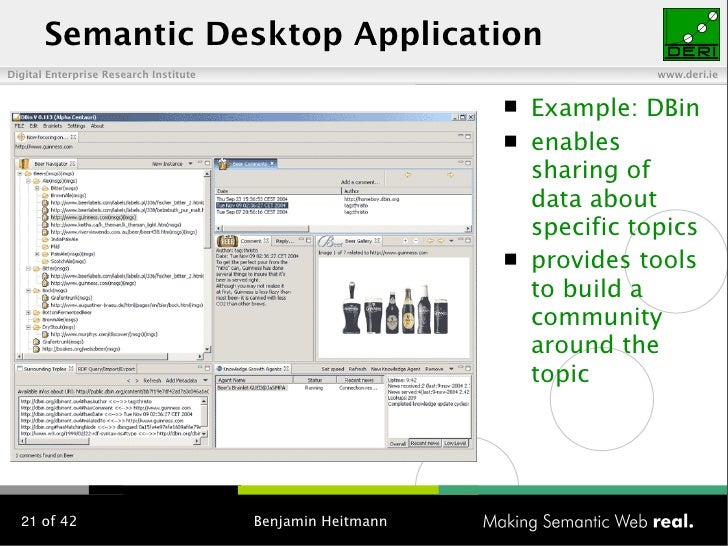
Task: Click New Knowledge Agent button
Action: [395, 369]
